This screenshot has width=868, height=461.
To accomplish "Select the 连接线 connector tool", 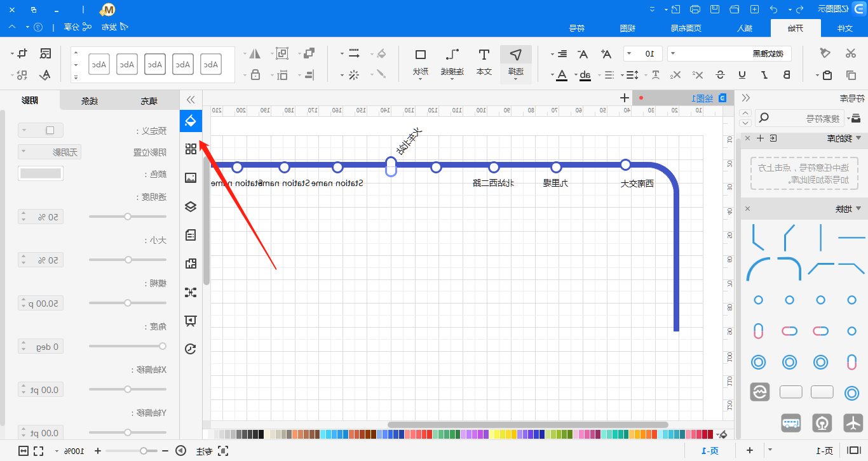I will (452, 63).
